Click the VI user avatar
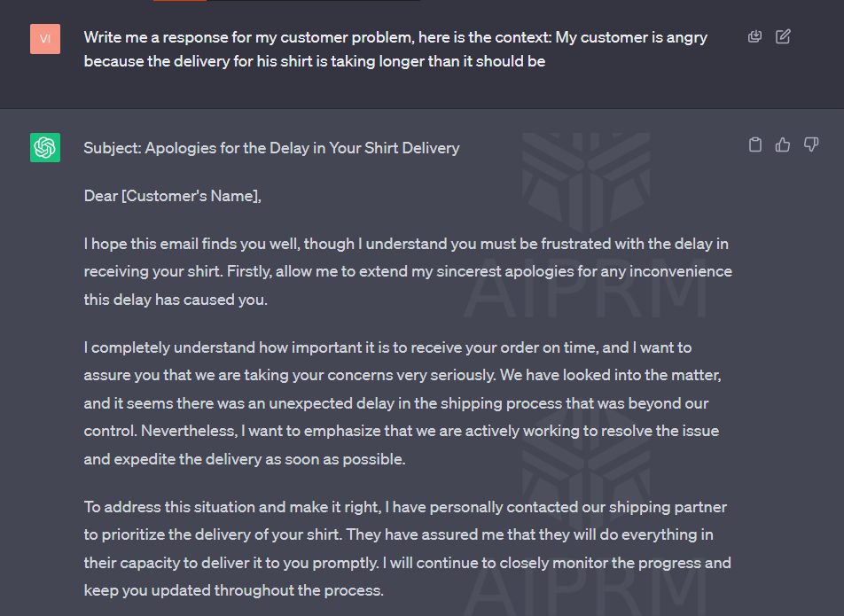 point(45,39)
